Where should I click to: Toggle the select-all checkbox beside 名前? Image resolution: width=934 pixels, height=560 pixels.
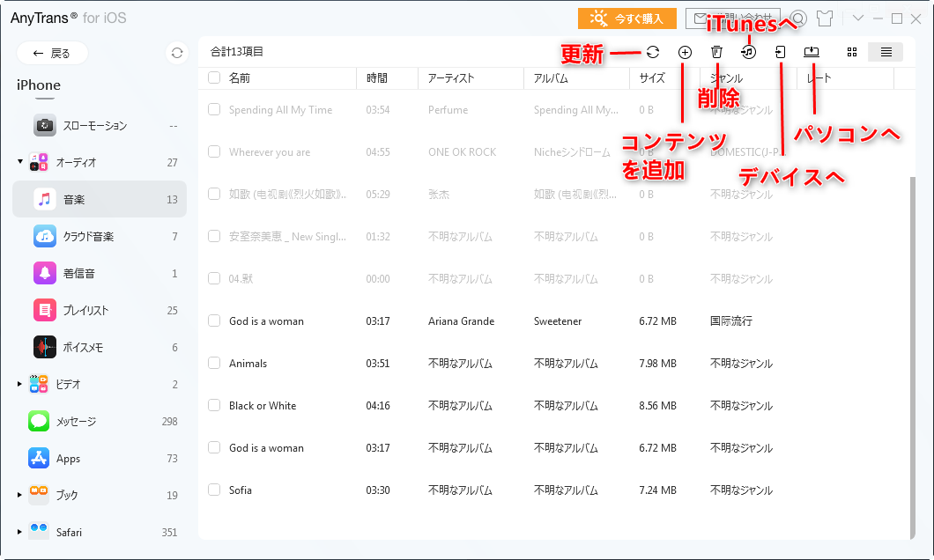pyautogui.click(x=214, y=77)
